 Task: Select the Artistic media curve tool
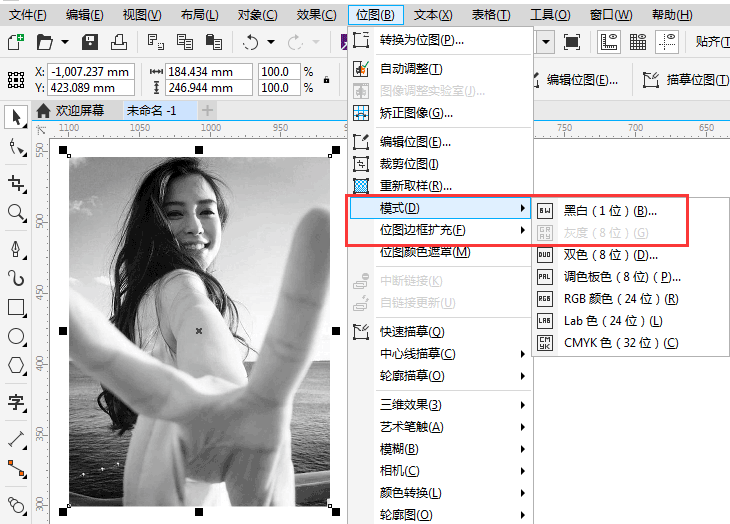point(17,278)
